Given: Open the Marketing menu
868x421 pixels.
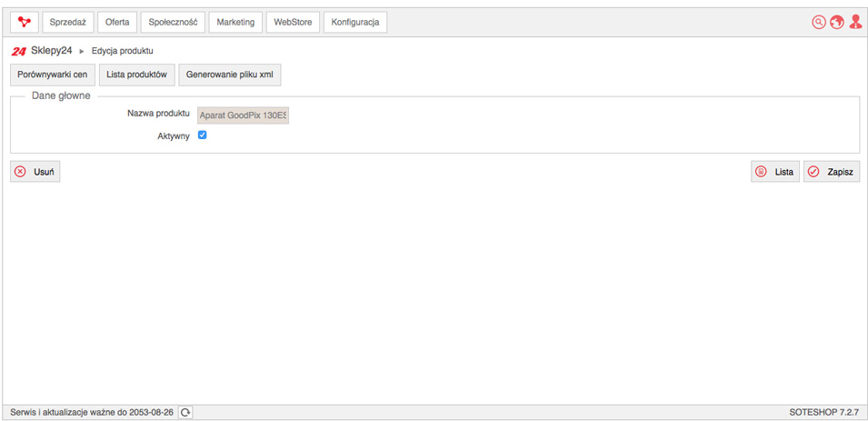Looking at the screenshot, I should (235, 22).
